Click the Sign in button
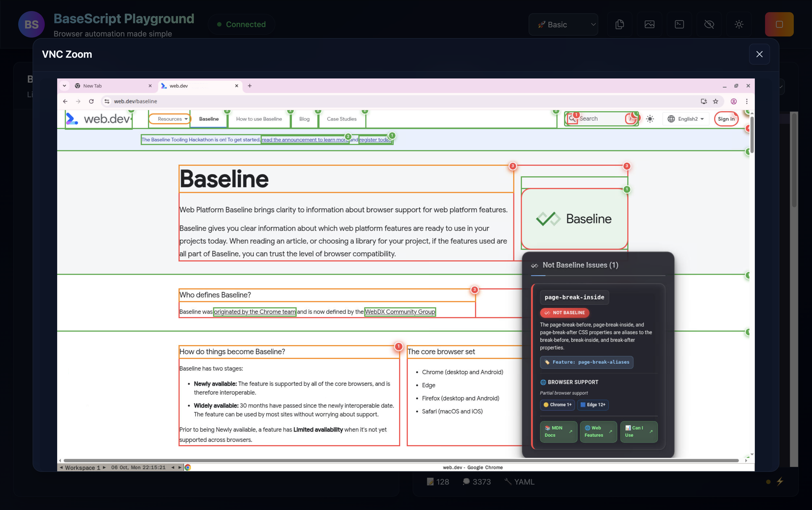The height and width of the screenshot is (510, 812). point(726,119)
